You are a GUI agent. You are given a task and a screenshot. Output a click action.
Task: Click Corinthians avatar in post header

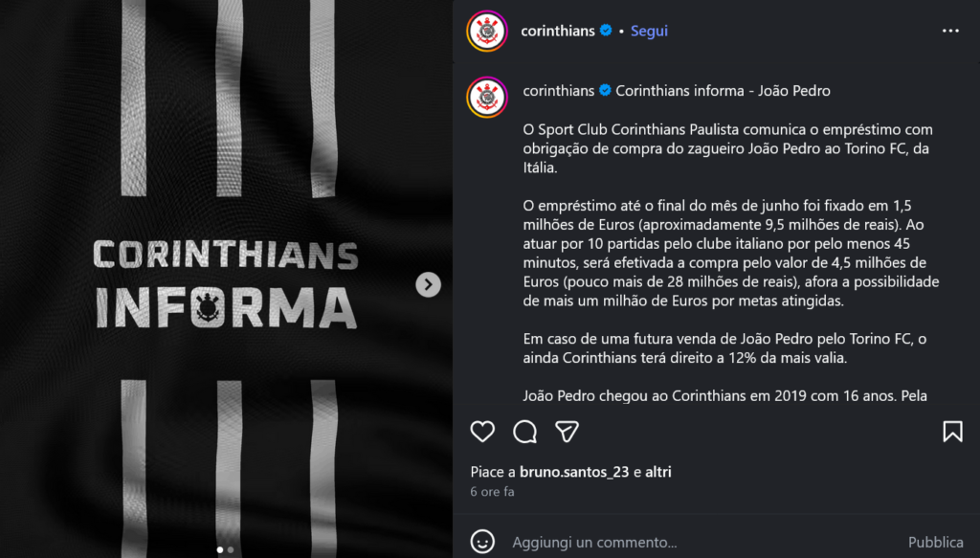(486, 32)
